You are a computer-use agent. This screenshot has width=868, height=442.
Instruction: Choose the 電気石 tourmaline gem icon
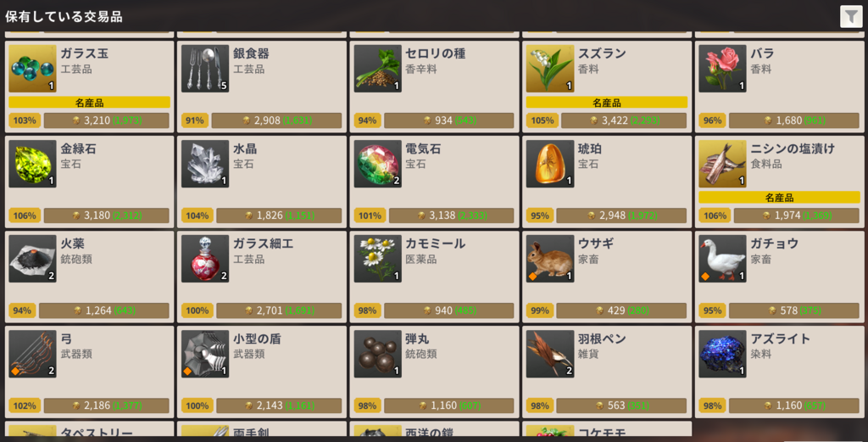click(x=378, y=164)
